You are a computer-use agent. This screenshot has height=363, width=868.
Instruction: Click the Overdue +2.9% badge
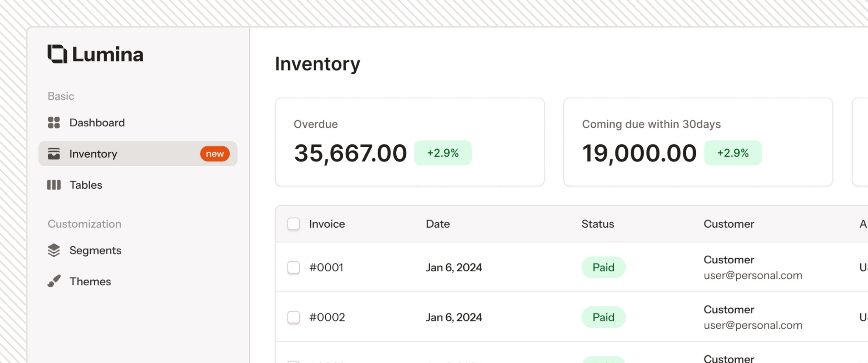click(x=443, y=153)
